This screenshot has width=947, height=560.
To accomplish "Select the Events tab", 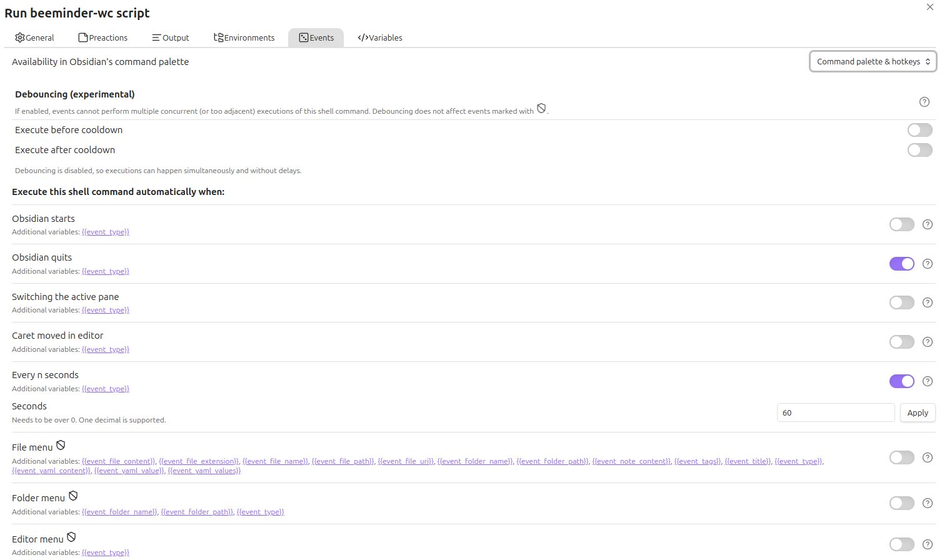I will (x=316, y=37).
